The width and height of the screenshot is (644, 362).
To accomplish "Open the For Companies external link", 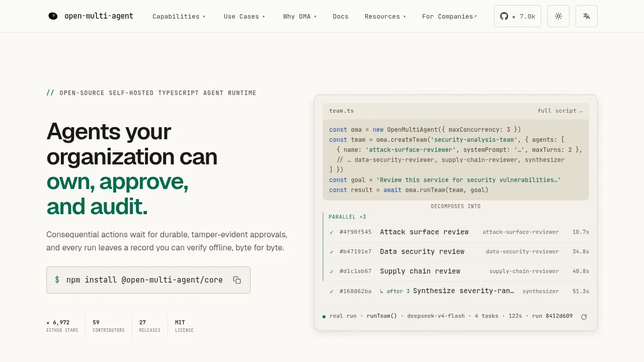I will (x=450, y=17).
